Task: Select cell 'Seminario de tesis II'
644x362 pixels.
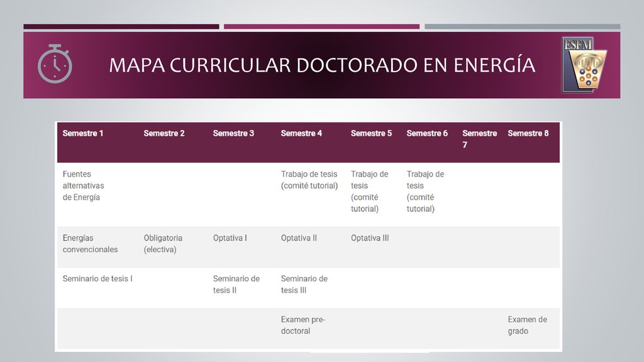Action: click(236, 285)
